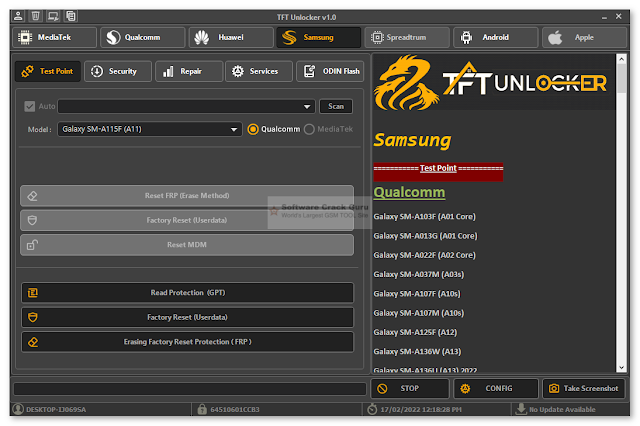Click the copy documents icon in title bar

[71, 16]
